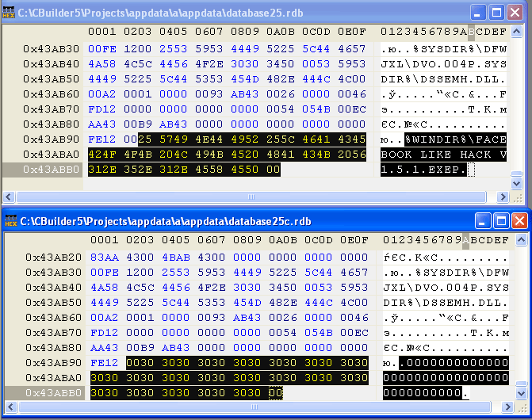The width and height of the screenshot is (532, 420).
Task: Click left scroll arrow in database25.rdb
Action: (9, 197)
